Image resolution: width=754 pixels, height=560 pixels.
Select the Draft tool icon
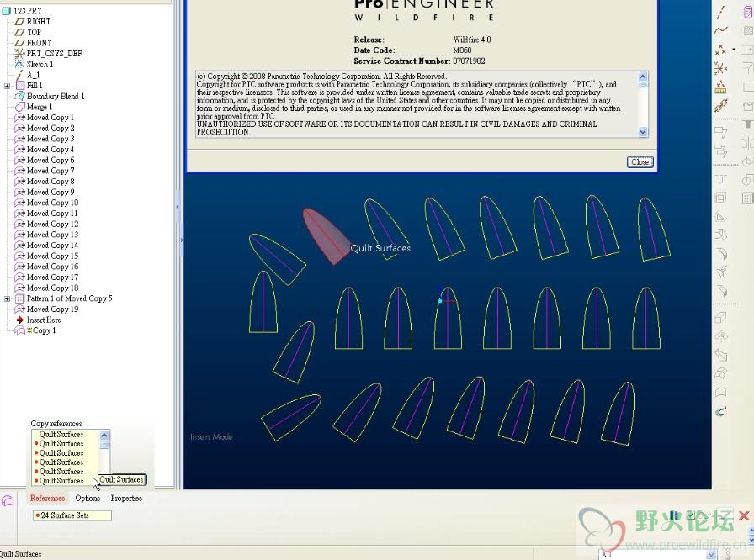pyautogui.click(x=720, y=235)
